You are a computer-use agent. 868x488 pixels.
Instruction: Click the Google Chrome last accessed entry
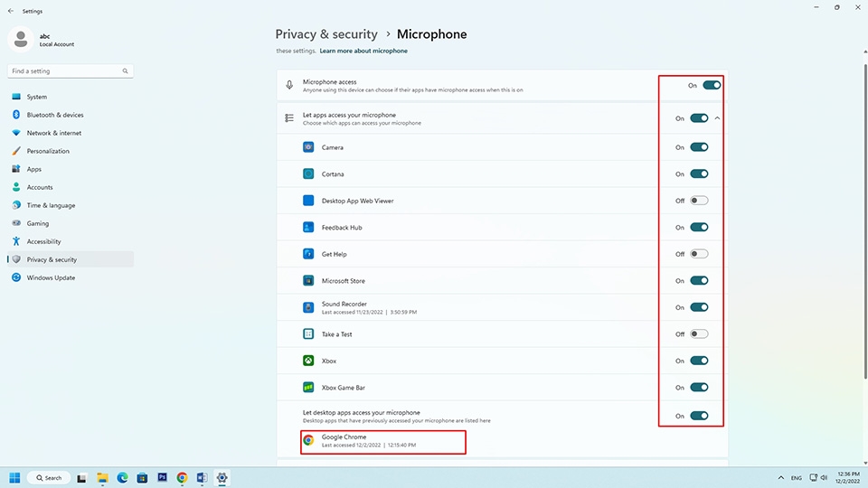383,442
